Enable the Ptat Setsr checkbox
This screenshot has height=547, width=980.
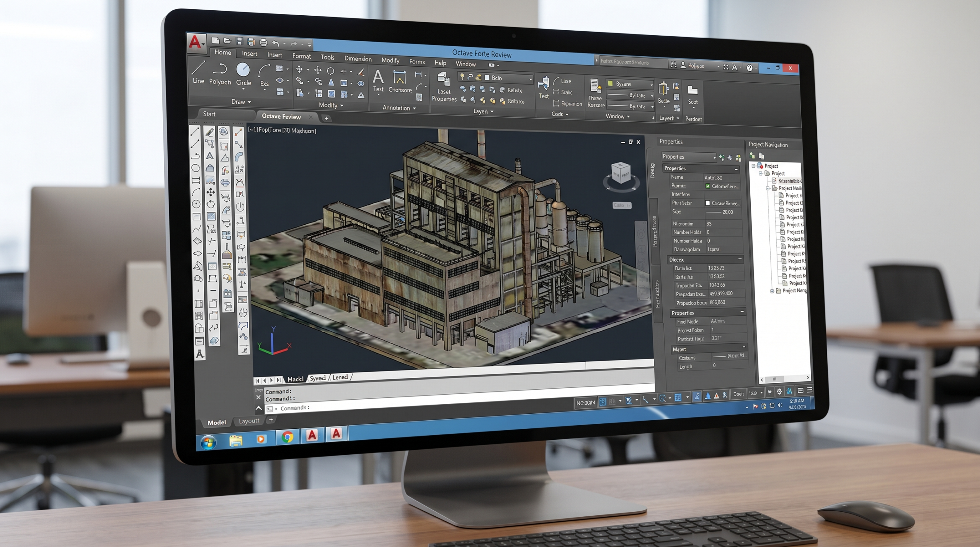click(707, 203)
